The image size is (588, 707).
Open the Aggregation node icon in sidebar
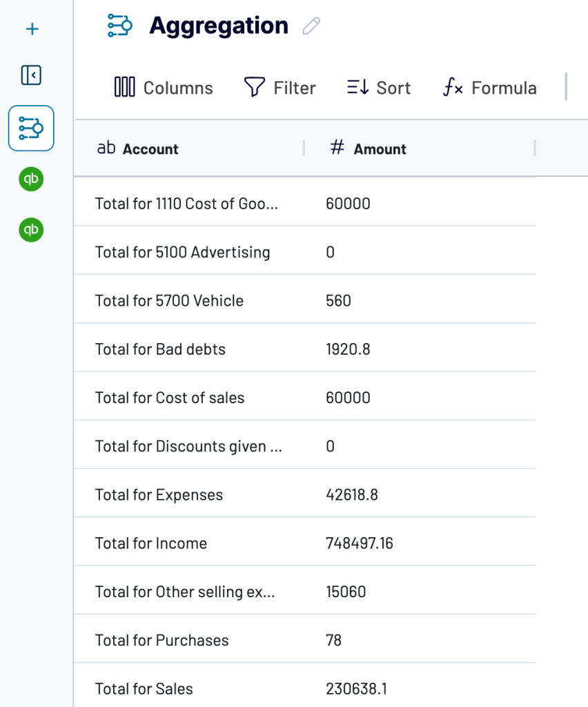31,128
